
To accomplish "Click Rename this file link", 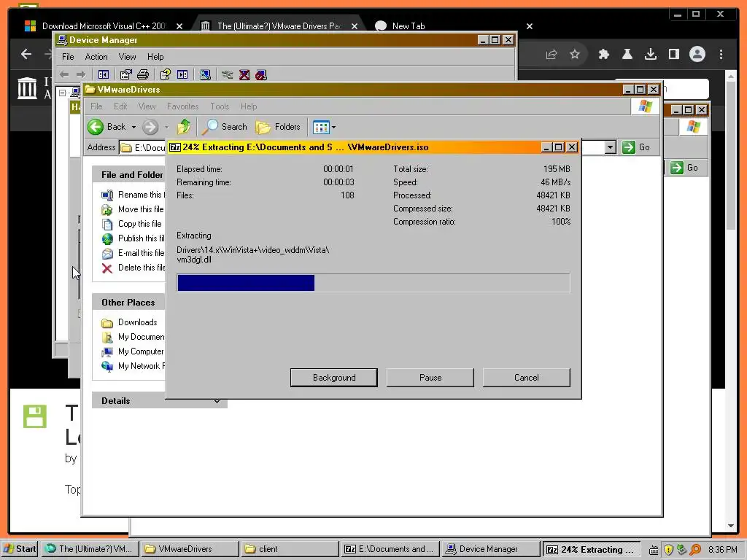I will click(133, 195).
